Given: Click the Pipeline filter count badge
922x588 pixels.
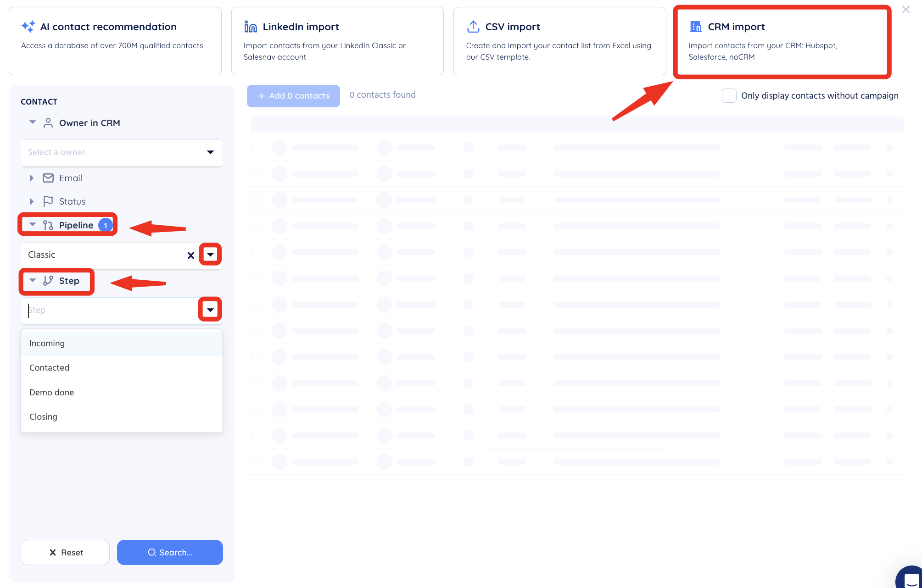Looking at the screenshot, I should [x=106, y=225].
